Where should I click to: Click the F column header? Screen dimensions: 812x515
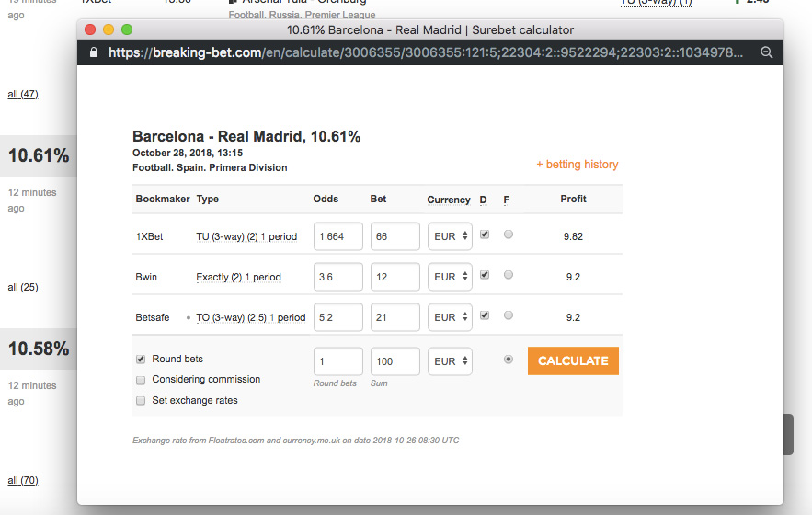pos(507,200)
